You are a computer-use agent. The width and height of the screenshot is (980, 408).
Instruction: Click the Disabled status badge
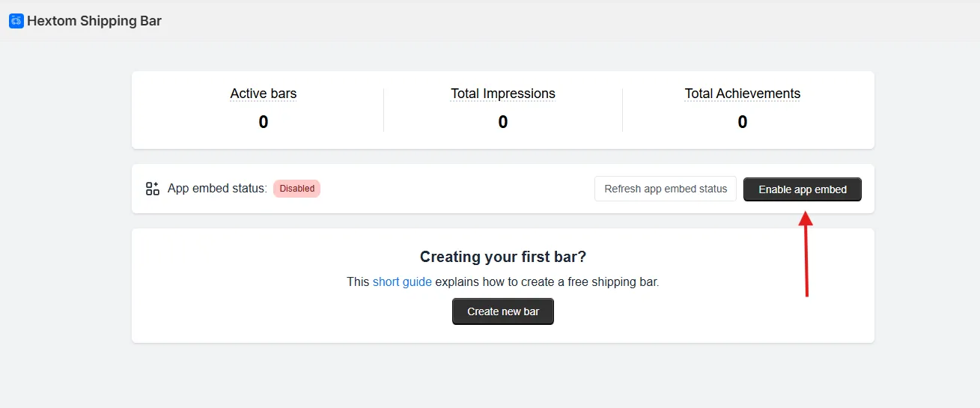pyautogui.click(x=297, y=189)
